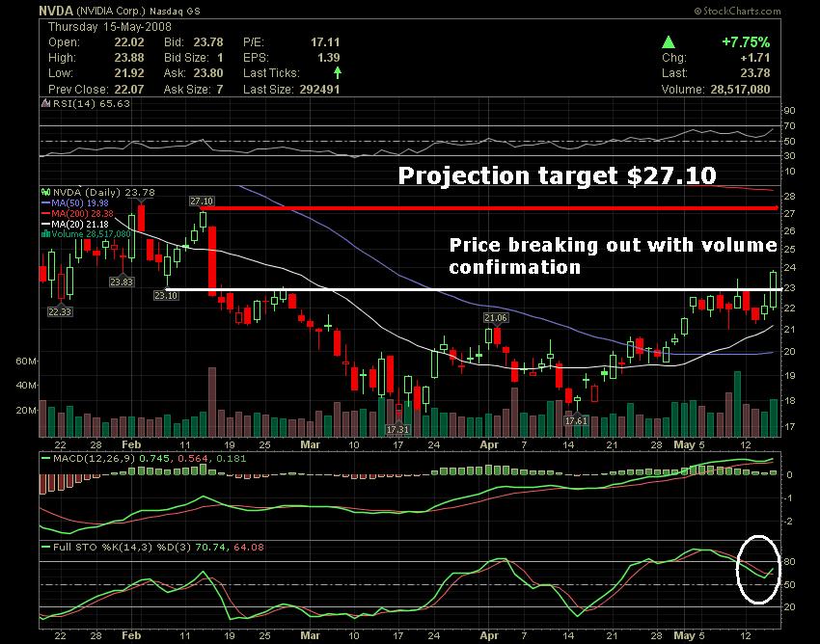The height and width of the screenshot is (644, 820).
Task: Click the 60M volume axis label
Action: [26, 362]
